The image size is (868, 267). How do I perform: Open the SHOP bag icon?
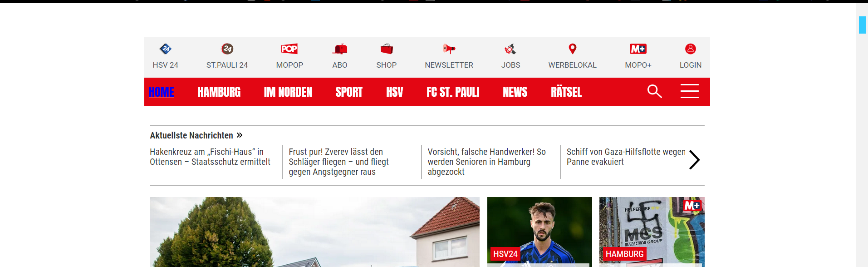pos(387,49)
